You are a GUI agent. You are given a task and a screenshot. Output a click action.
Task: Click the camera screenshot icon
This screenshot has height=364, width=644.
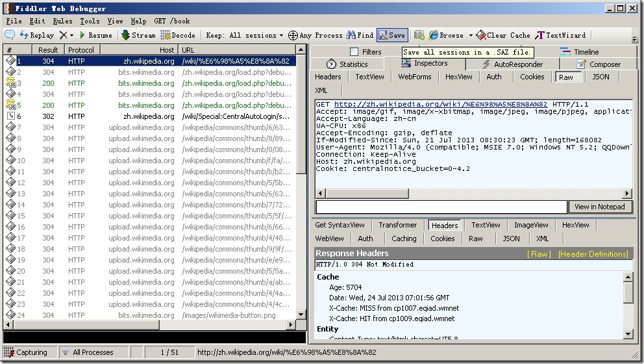pos(419,35)
